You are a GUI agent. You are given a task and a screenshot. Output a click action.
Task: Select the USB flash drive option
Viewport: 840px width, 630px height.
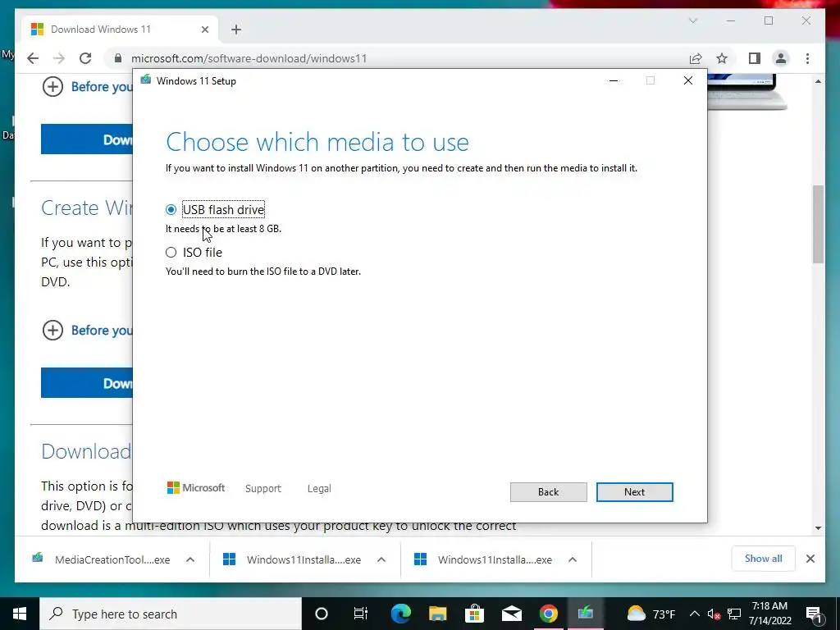click(x=171, y=209)
